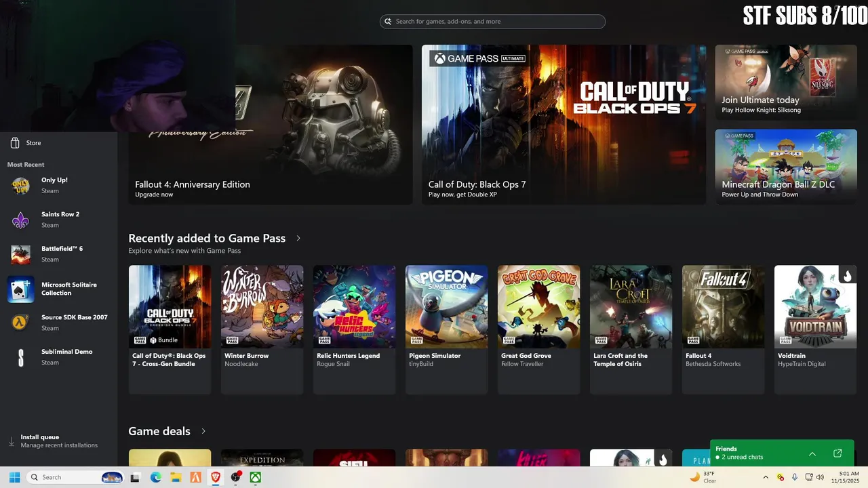
Task: Click the search magnifier icon in search bar
Action: pos(389,22)
